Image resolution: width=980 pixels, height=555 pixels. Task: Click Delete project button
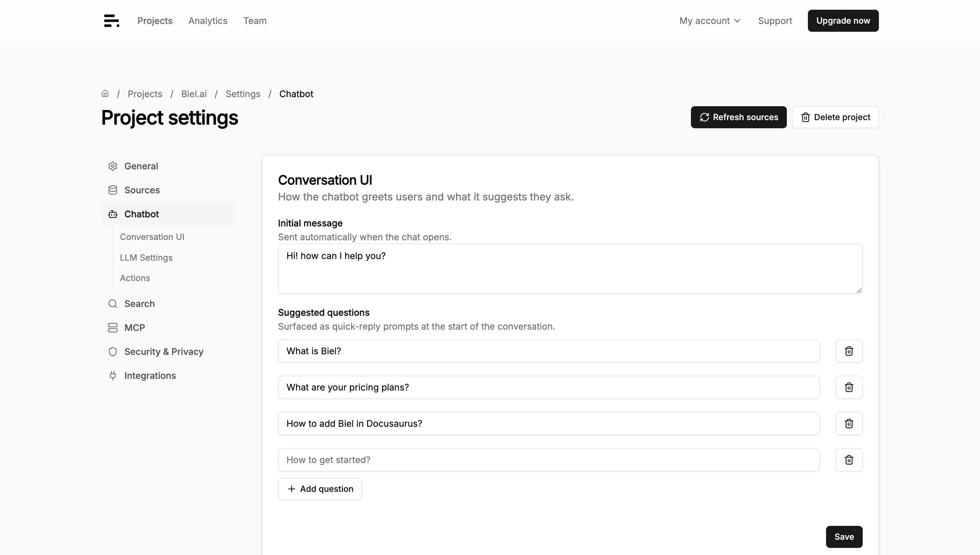(835, 118)
